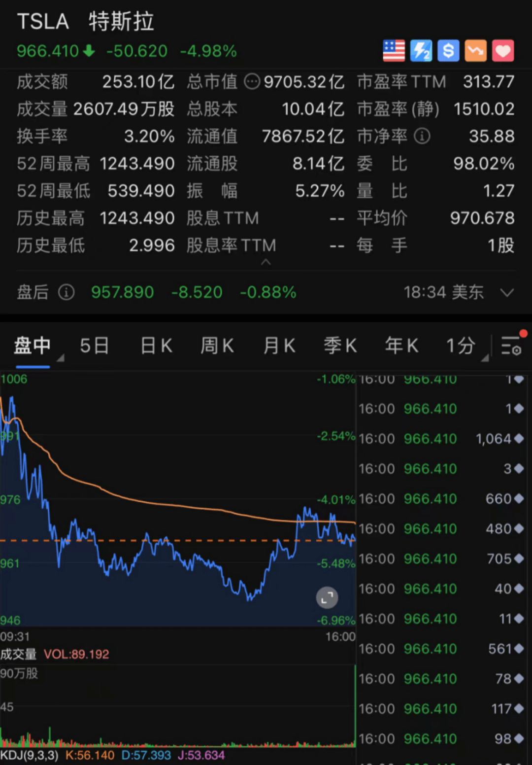Tap the 52周最低 value 539.490
Screen dimensions: 532x765
tap(141, 191)
